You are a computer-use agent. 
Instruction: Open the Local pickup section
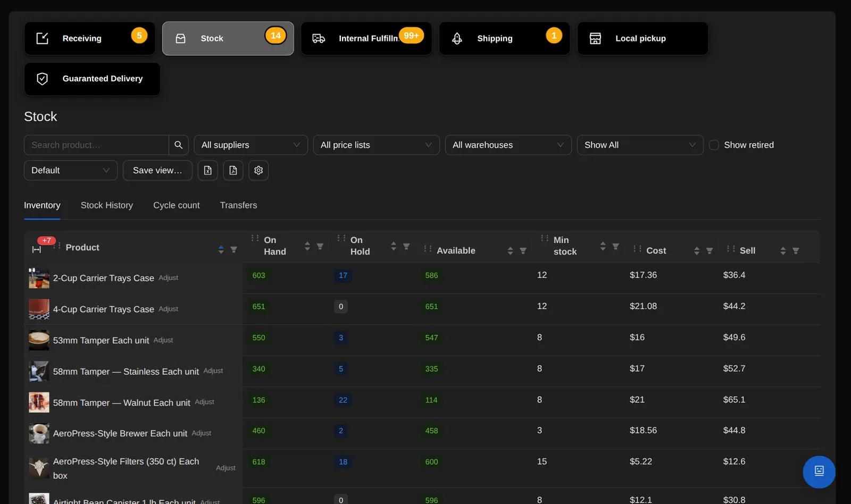click(x=643, y=38)
